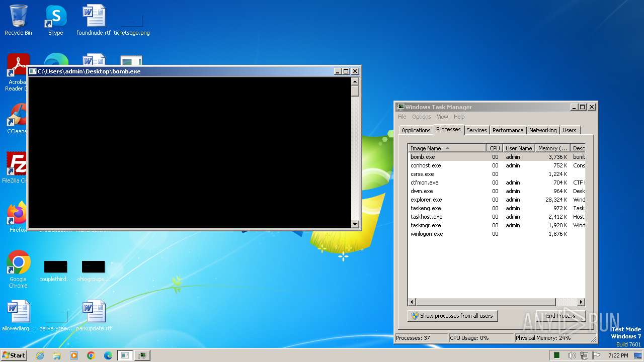Select the couplethird desktop file
This screenshot has height=362, width=644.
pos(55,270)
